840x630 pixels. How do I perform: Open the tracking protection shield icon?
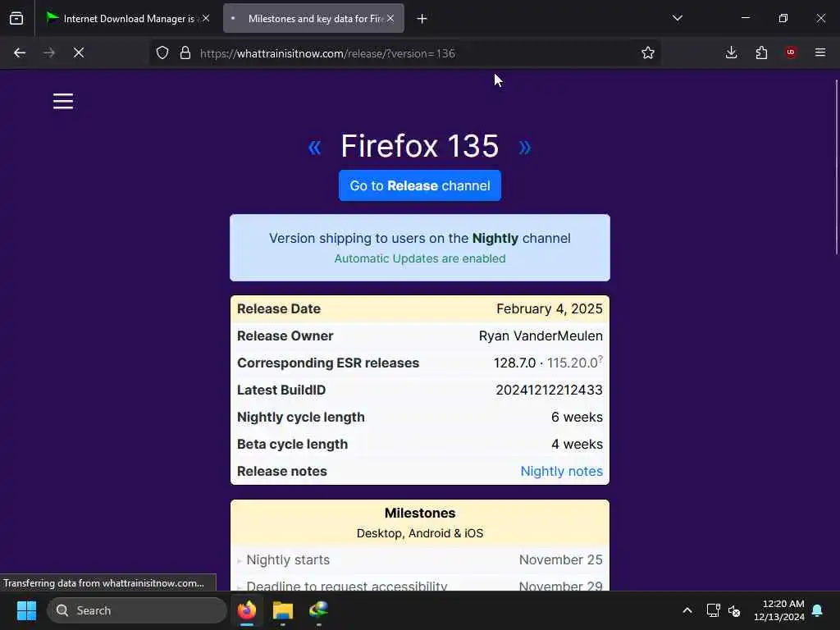click(162, 52)
